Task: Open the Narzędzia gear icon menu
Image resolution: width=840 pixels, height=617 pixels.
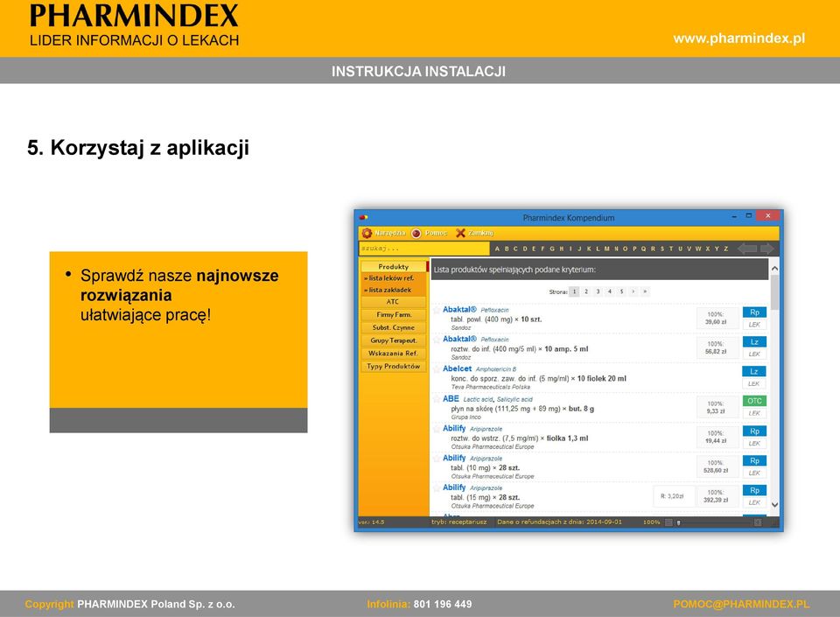Action: coord(367,233)
